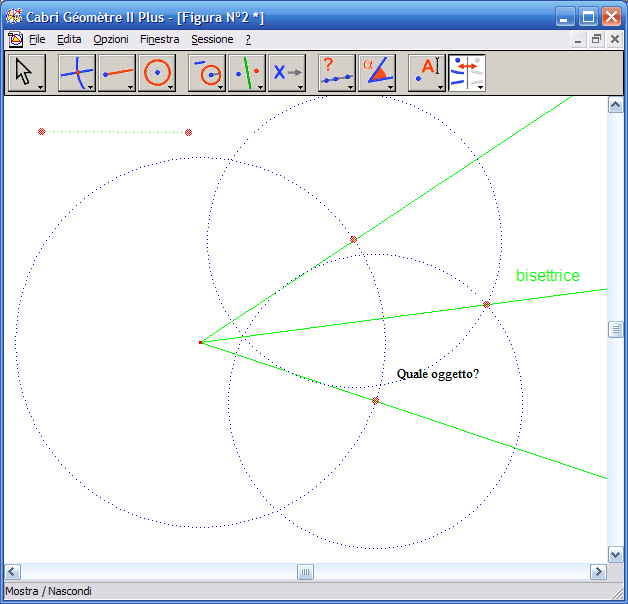Image resolution: width=628 pixels, height=604 pixels.
Task: Select the Pointer arrow tool
Action: tap(27, 73)
